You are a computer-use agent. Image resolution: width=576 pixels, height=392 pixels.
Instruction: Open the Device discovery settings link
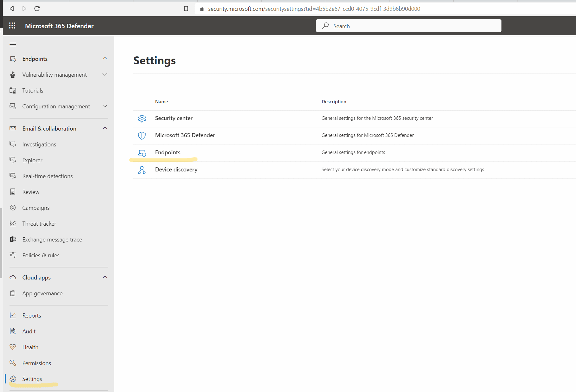coord(176,169)
